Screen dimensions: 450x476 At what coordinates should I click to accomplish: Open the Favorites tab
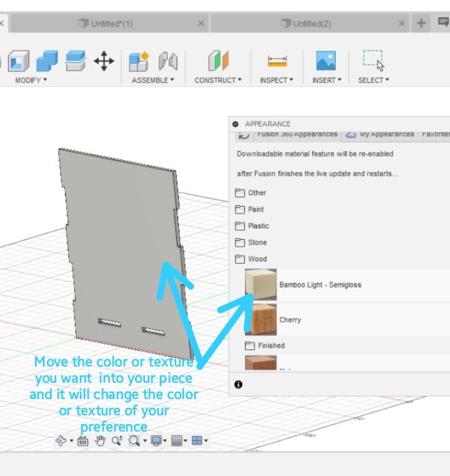pyautogui.click(x=436, y=134)
